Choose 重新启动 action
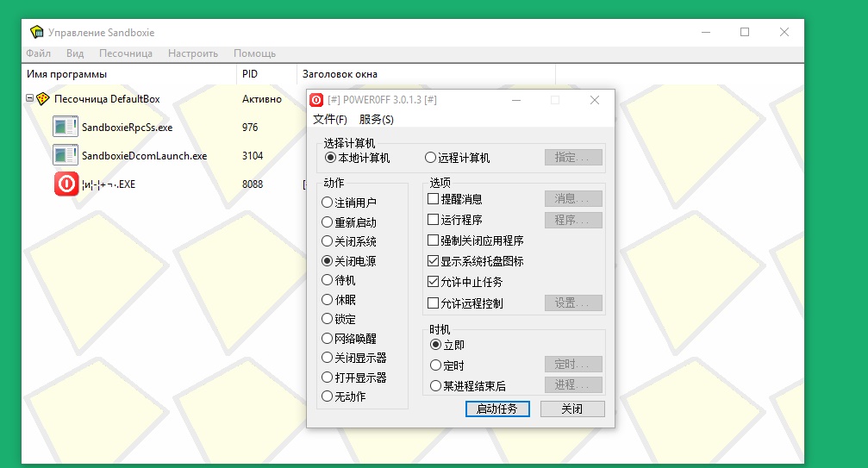Screen dimensions: 868x468 pos(349,222)
